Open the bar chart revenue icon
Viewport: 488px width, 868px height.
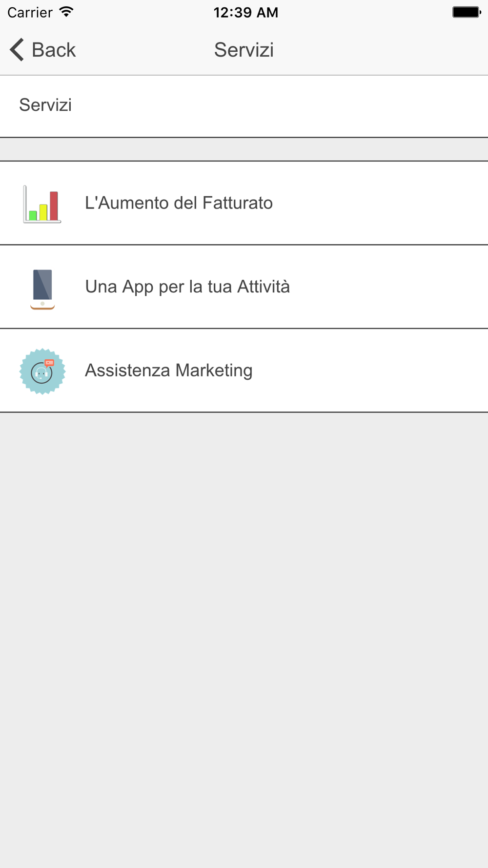(x=42, y=204)
